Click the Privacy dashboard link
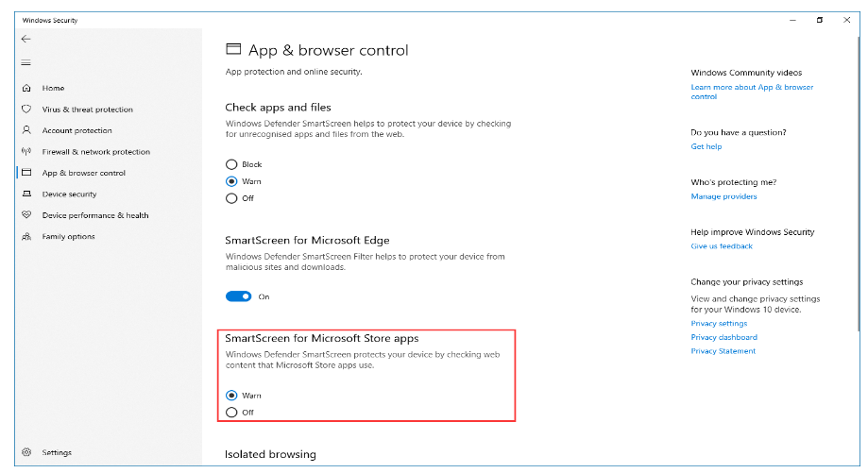 (x=723, y=337)
